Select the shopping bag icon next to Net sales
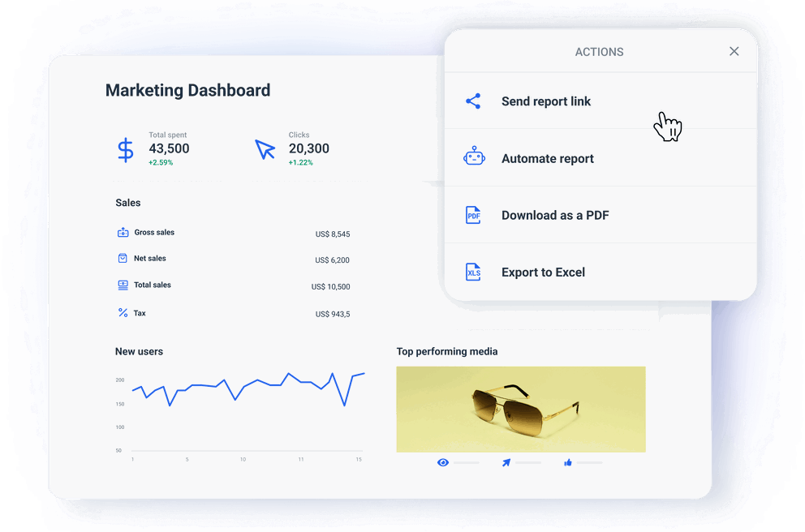Viewport: 805px width, 532px height. click(123, 258)
